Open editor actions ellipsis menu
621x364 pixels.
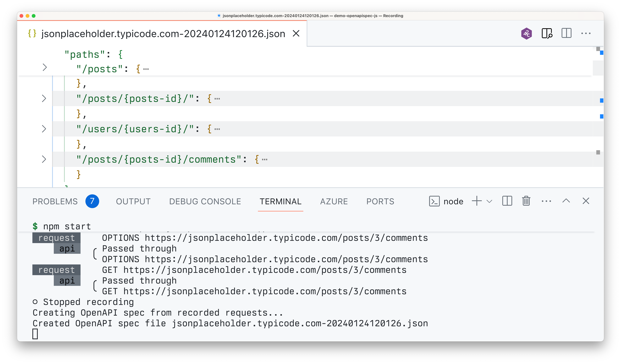coord(586,33)
